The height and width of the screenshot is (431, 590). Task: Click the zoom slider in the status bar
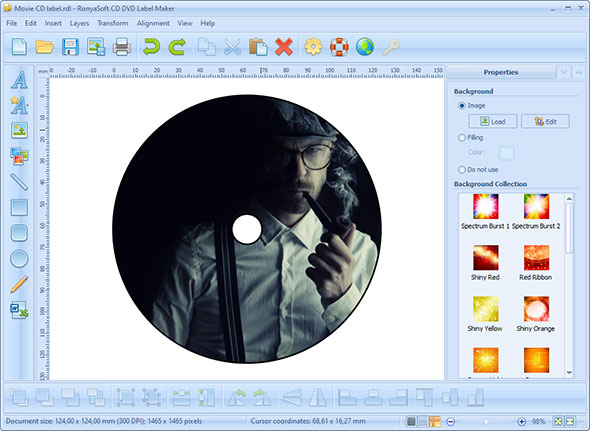(486, 422)
